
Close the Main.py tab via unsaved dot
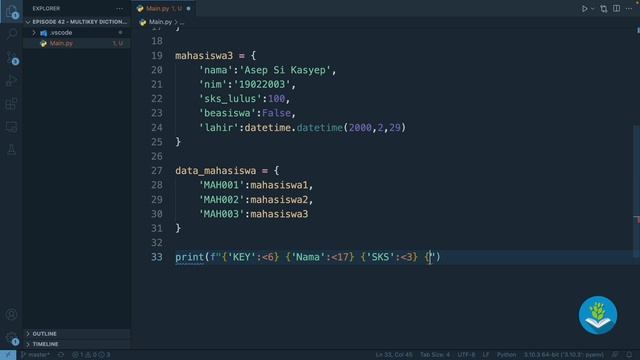[x=189, y=9]
